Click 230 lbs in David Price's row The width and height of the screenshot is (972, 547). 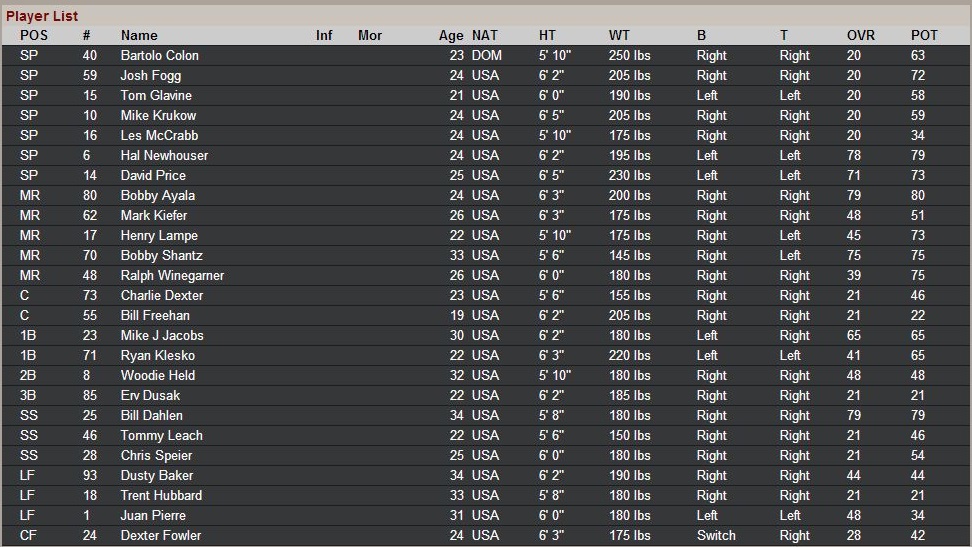629,176
